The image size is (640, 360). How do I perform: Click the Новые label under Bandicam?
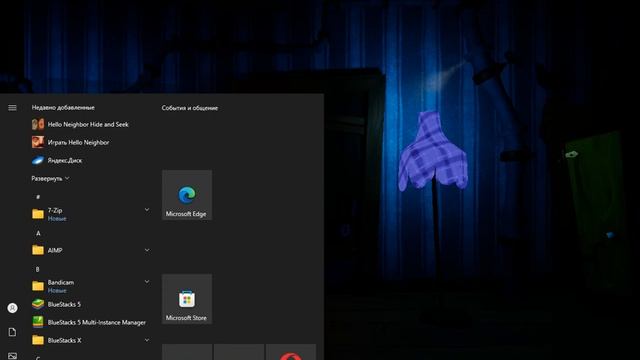(57, 291)
